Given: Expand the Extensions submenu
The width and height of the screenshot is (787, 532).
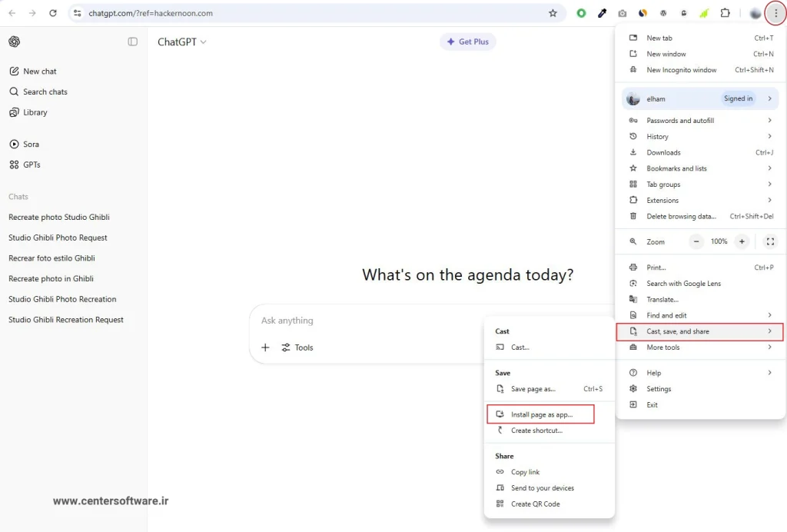Looking at the screenshot, I should coord(700,200).
